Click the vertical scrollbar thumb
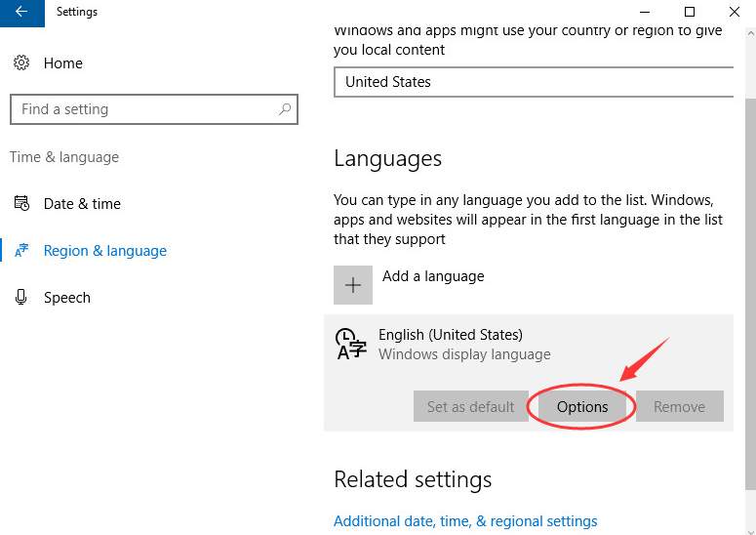756x535 pixels. click(751, 293)
